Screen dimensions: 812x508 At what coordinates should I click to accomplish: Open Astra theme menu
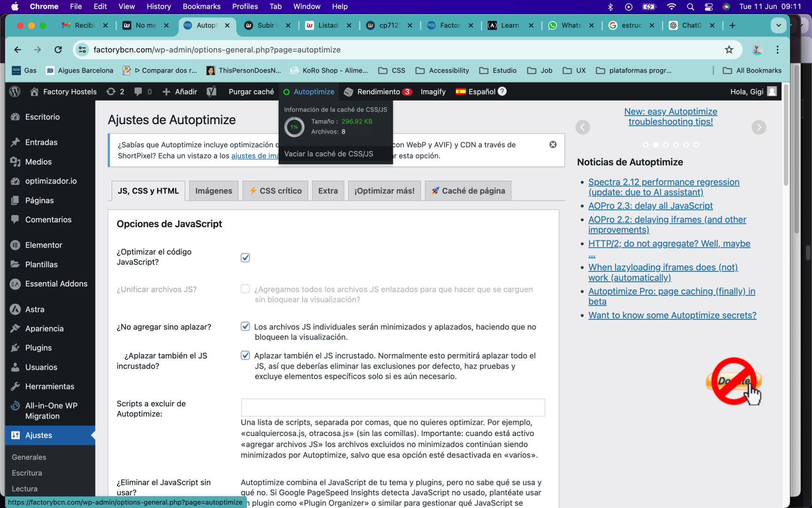[35, 310]
